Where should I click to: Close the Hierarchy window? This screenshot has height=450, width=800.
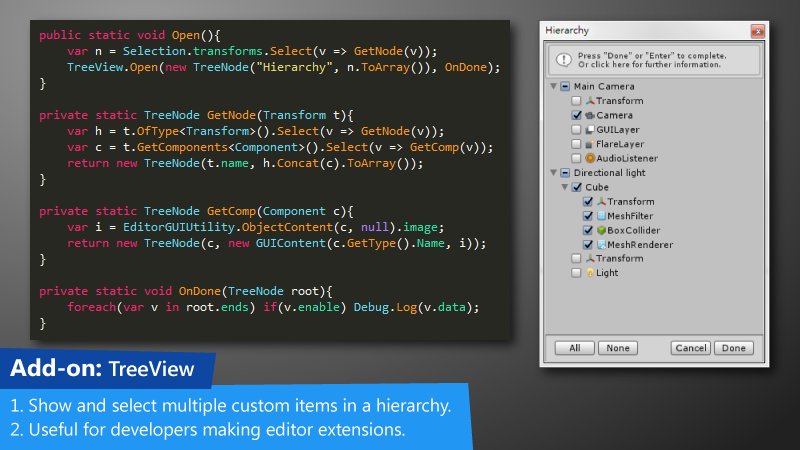pyautogui.click(x=758, y=31)
